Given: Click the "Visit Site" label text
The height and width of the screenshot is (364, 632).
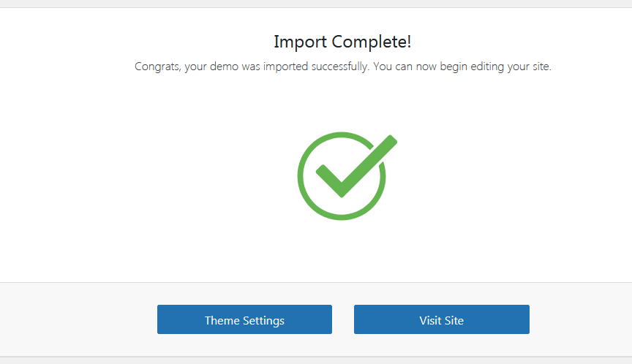Looking at the screenshot, I should pos(441,320).
